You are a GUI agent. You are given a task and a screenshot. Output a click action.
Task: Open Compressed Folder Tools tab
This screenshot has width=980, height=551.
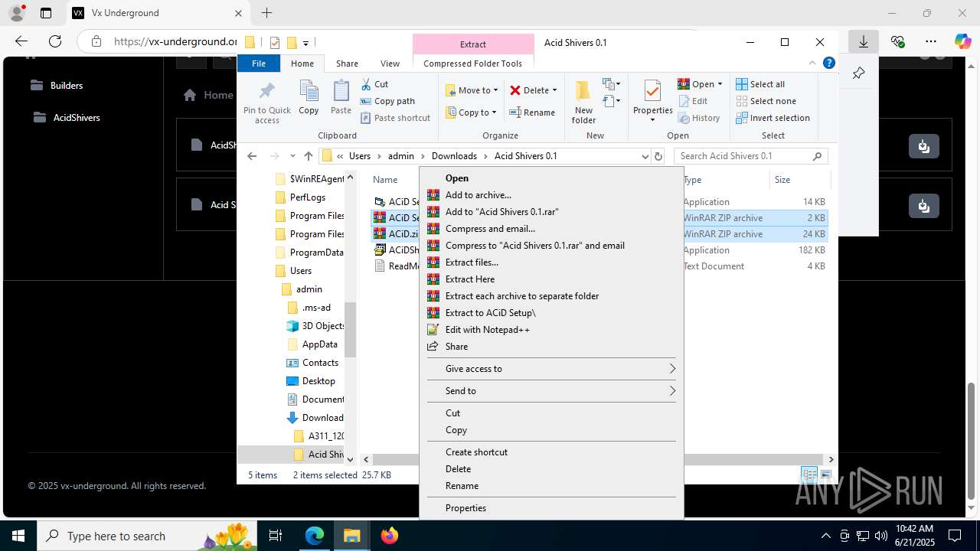472,64
